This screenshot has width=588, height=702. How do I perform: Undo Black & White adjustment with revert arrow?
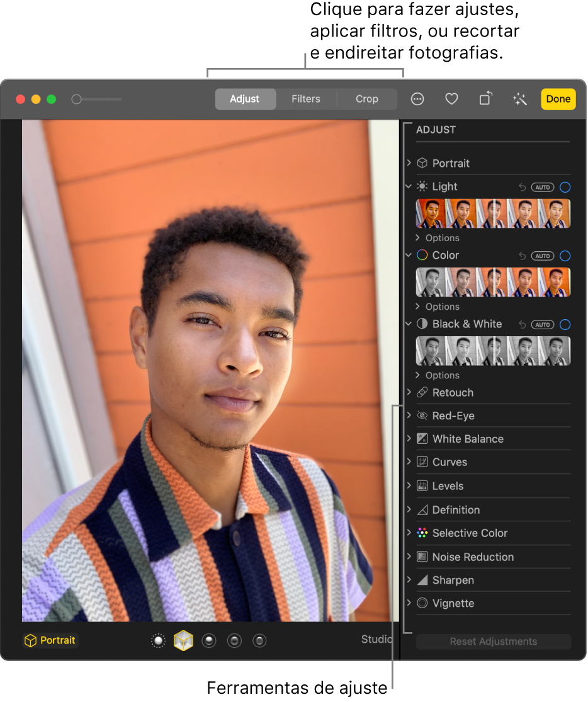pyautogui.click(x=522, y=325)
